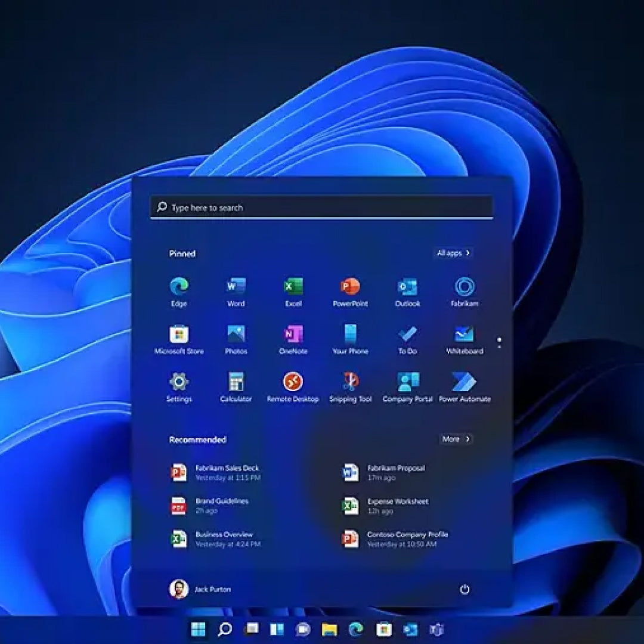Open the Snipping Tool

[349, 383]
